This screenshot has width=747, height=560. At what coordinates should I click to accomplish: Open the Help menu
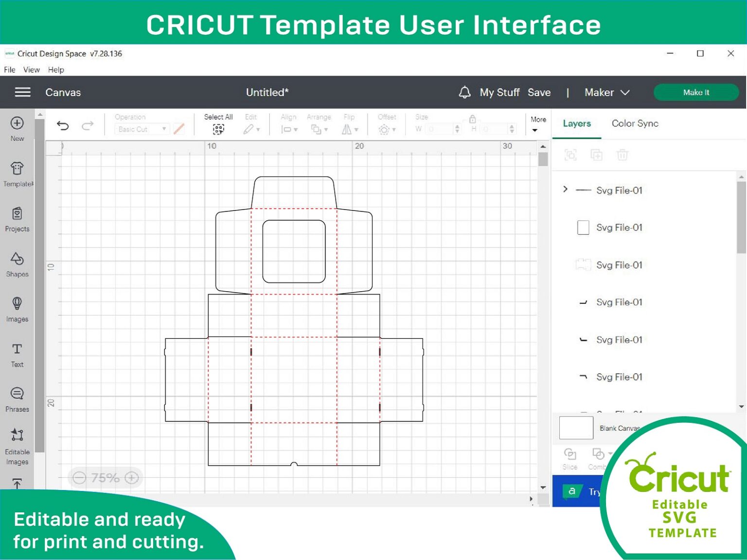pos(56,70)
